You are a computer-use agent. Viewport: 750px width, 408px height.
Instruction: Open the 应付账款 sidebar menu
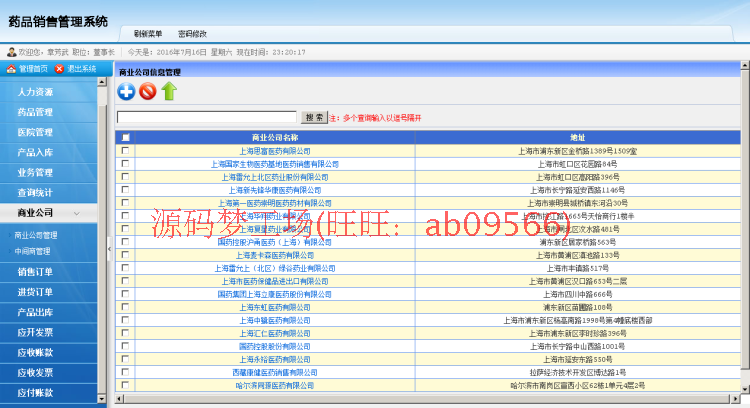click(48, 393)
